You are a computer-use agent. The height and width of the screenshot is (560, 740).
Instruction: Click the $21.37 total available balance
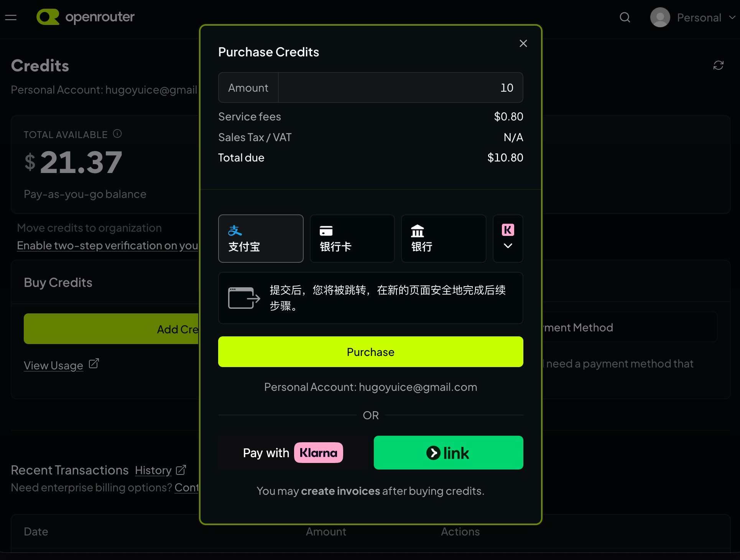pos(73,162)
